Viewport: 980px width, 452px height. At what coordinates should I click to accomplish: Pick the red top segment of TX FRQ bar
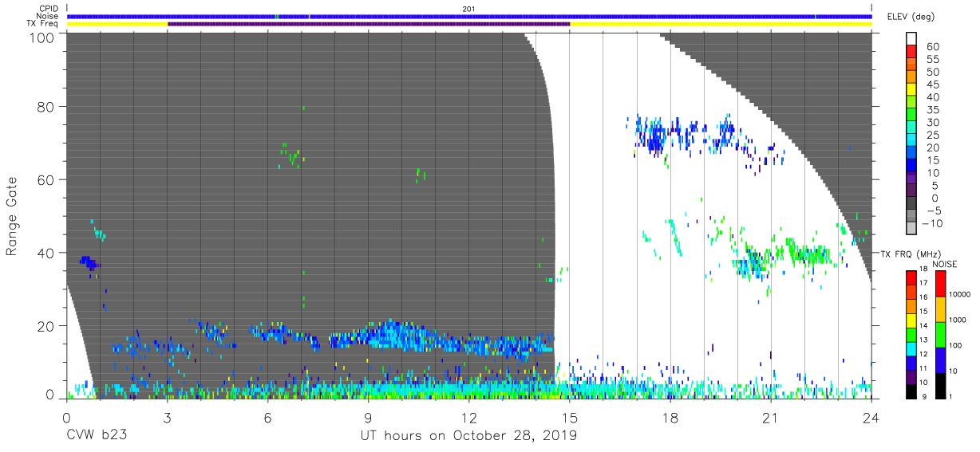click(913, 277)
